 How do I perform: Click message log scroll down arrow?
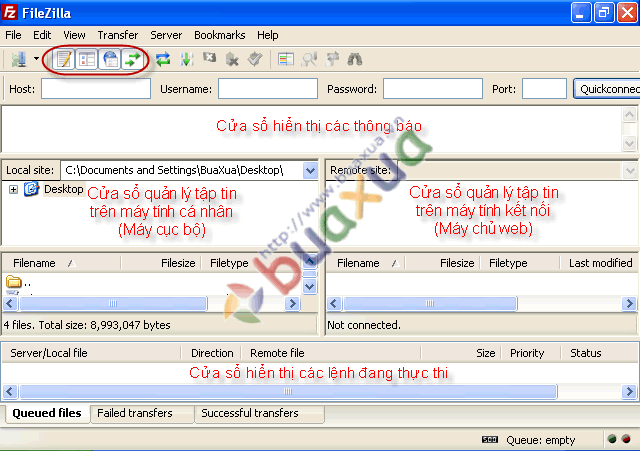coord(629,144)
